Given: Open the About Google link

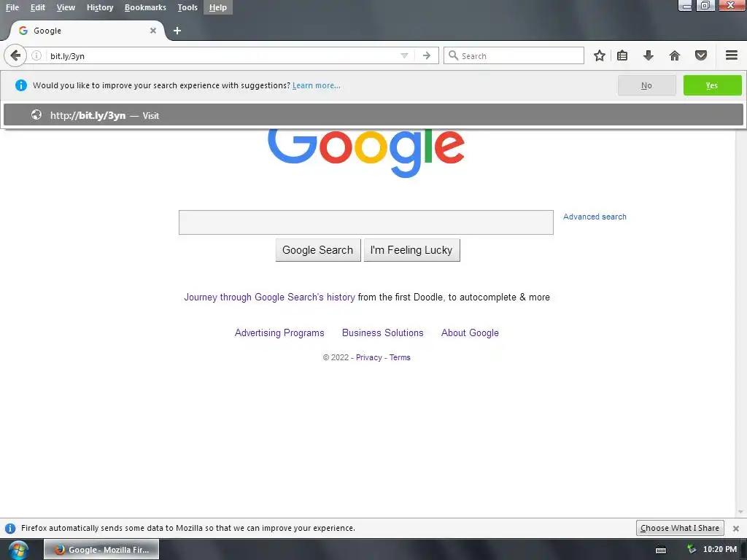Looking at the screenshot, I should tap(470, 332).
